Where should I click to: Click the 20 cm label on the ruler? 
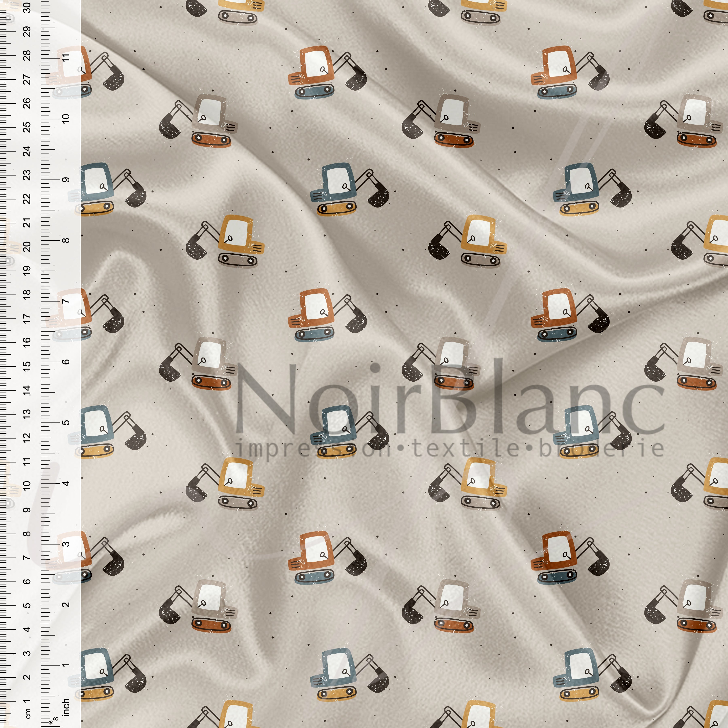pyautogui.click(x=27, y=247)
